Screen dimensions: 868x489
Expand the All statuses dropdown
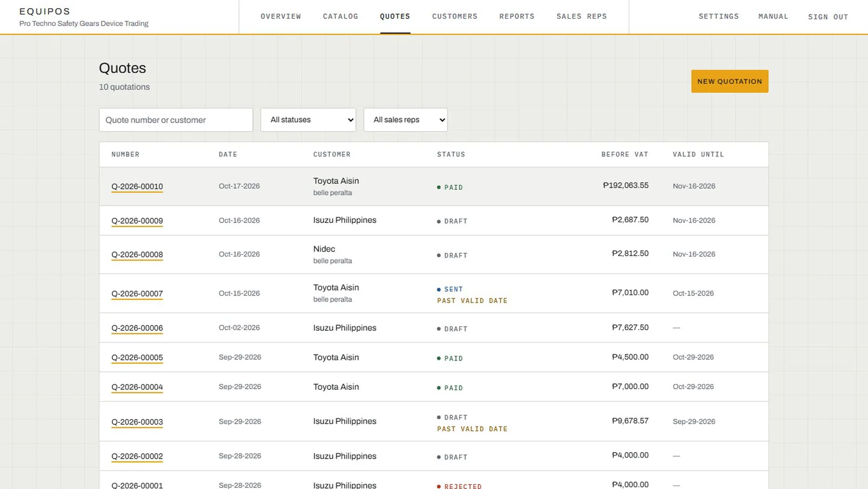point(308,120)
